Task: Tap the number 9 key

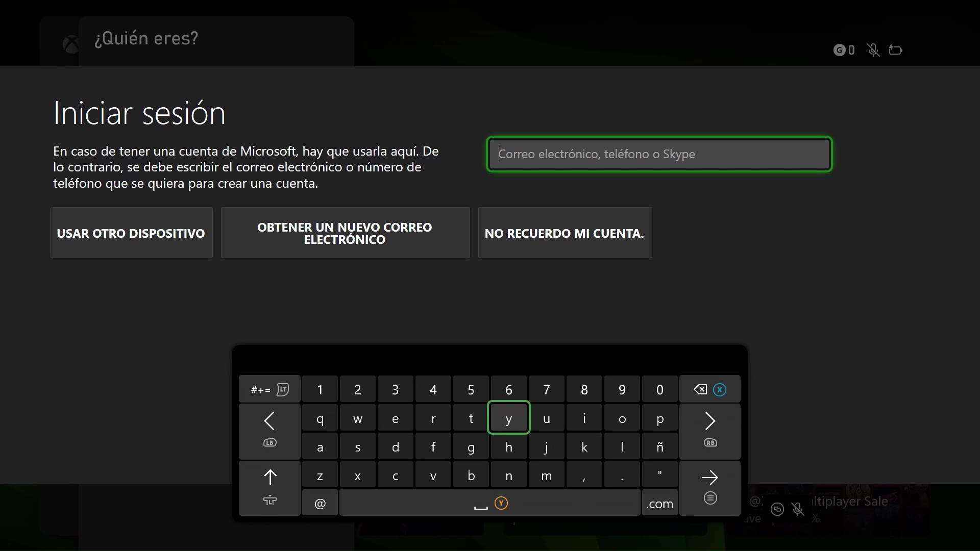Action: pyautogui.click(x=622, y=390)
